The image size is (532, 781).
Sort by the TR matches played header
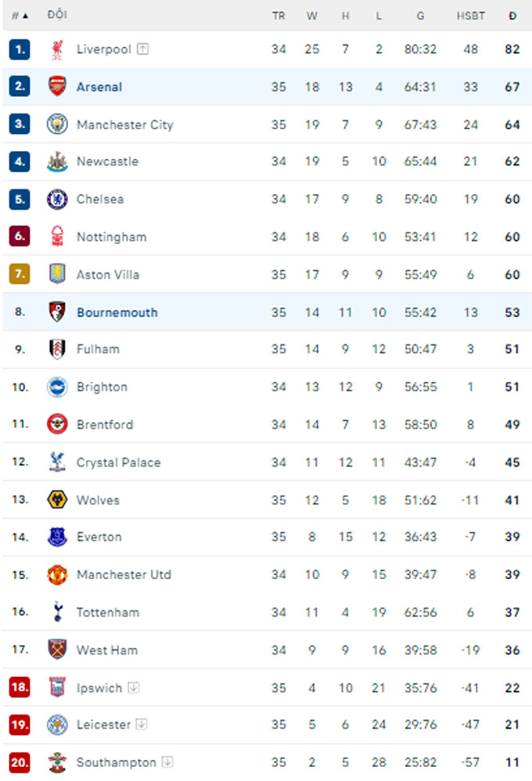coord(279,16)
